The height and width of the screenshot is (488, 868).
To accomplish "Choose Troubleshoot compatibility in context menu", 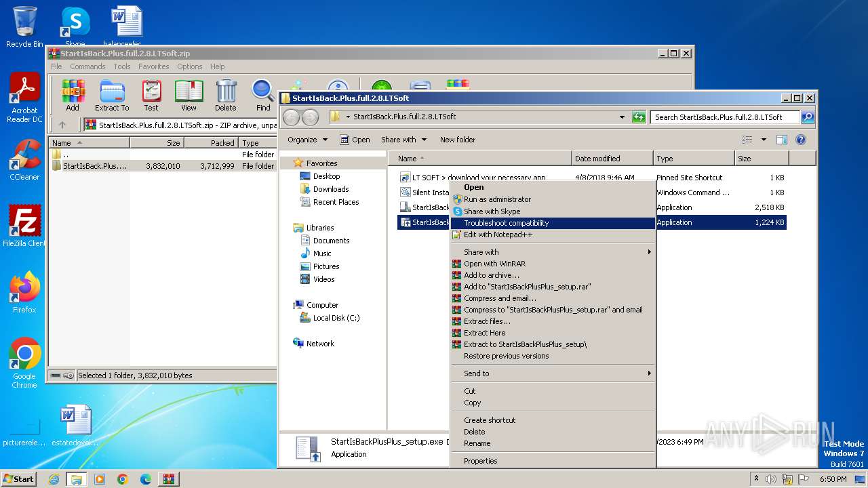I will [x=553, y=223].
